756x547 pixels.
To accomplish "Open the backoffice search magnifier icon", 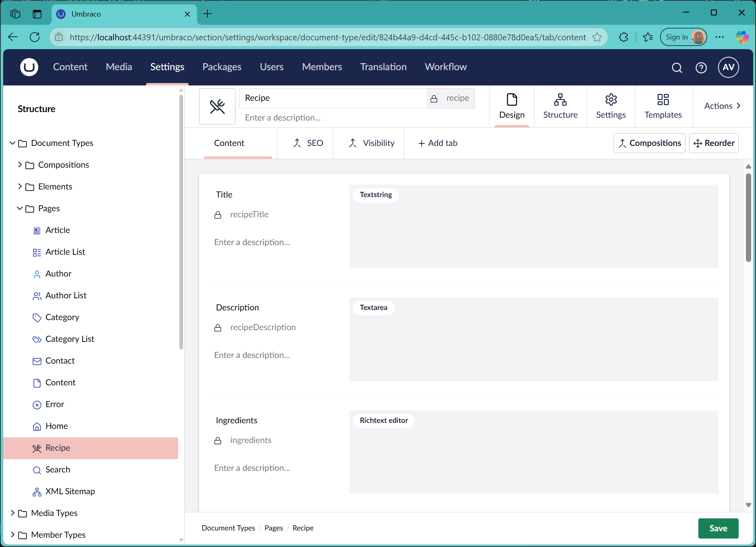I will [x=677, y=68].
